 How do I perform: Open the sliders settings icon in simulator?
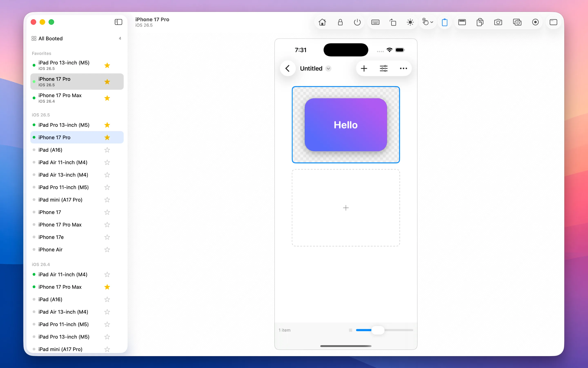(384, 68)
